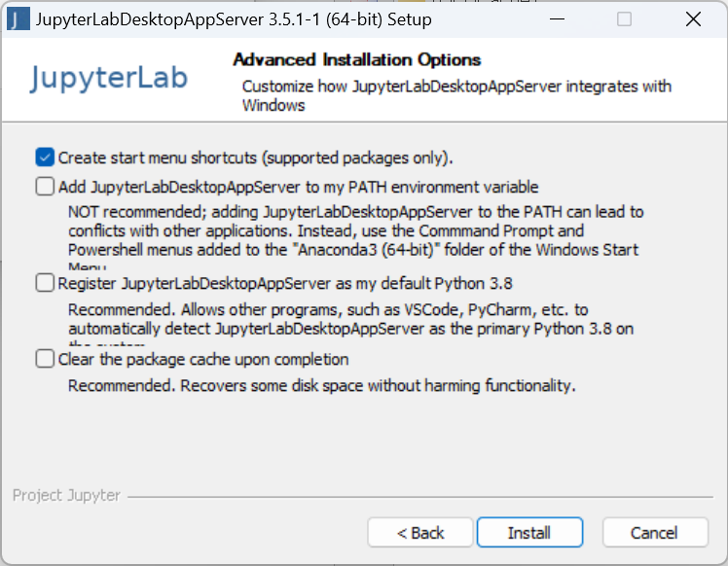
Task: Tick Register as default Python 3.8
Action: pyautogui.click(x=45, y=283)
